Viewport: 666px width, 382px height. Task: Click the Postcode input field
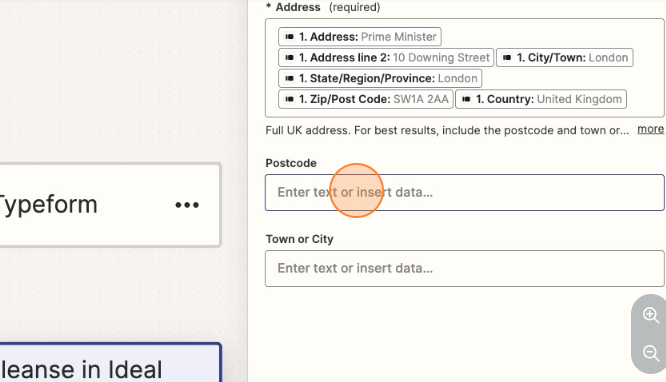(465, 192)
